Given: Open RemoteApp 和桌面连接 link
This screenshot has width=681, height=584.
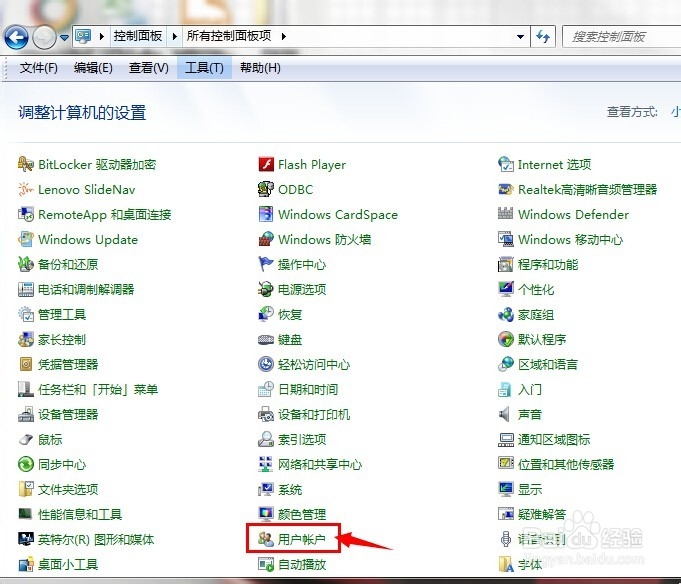Looking at the screenshot, I should pos(105,215).
